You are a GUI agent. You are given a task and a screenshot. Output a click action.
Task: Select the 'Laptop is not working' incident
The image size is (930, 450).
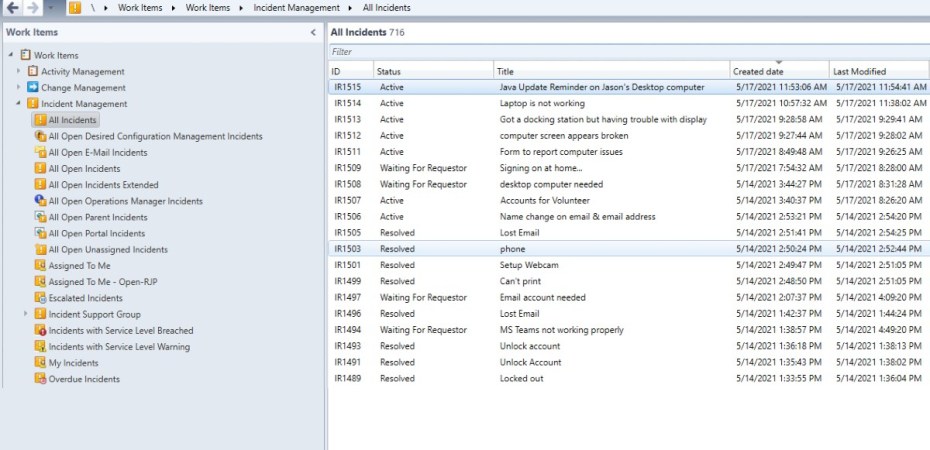[629, 103]
